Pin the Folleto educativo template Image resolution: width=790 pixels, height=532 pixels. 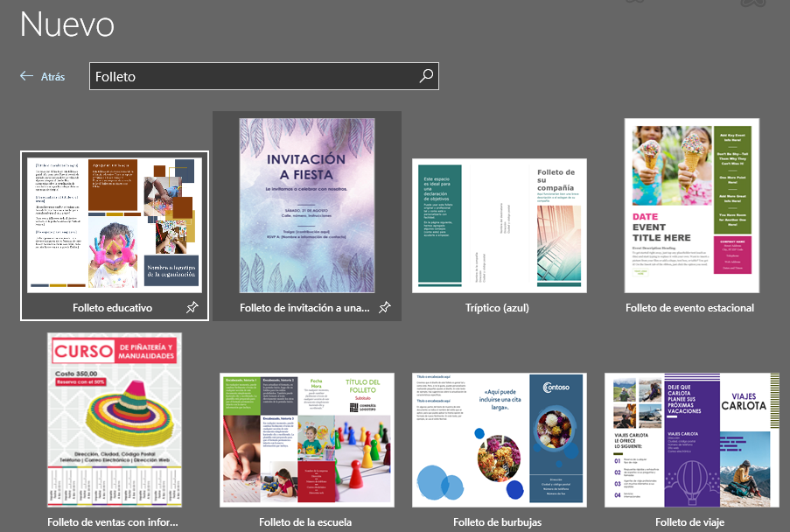point(192,307)
